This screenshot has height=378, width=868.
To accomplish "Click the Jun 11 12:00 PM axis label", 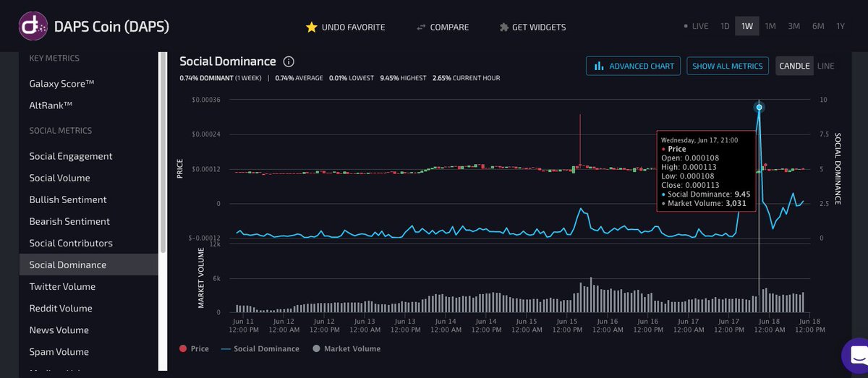I will click(243, 325).
